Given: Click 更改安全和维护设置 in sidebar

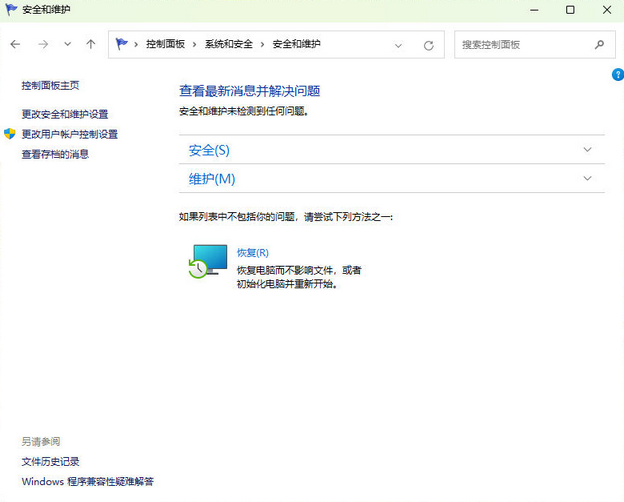Looking at the screenshot, I should pyautogui.click(x=65, y=114).
